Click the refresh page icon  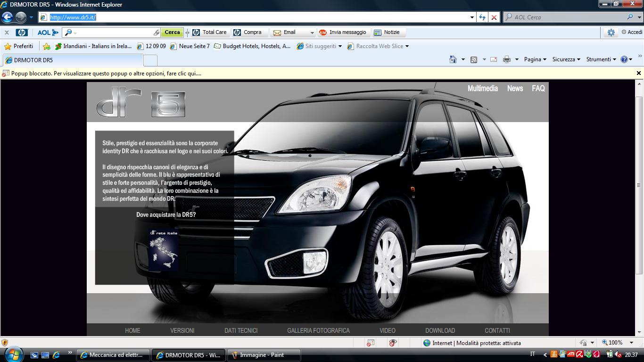[x=482, y=17]
